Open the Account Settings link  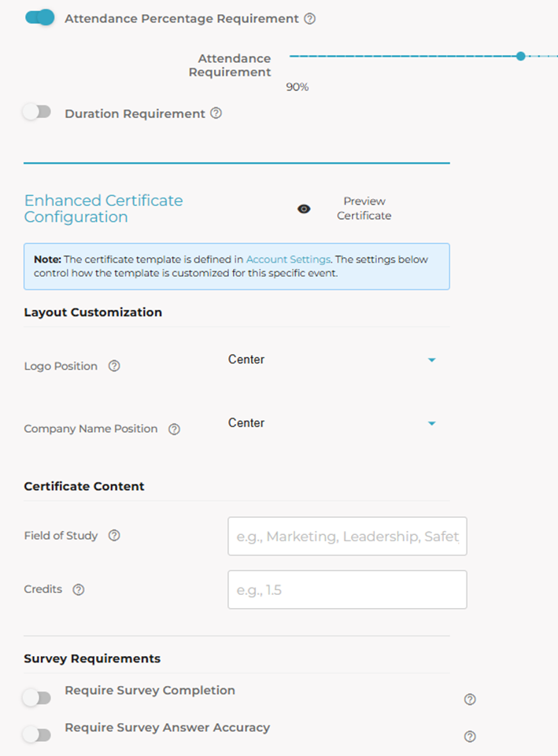pyautogui.click(x=288, y=260)
